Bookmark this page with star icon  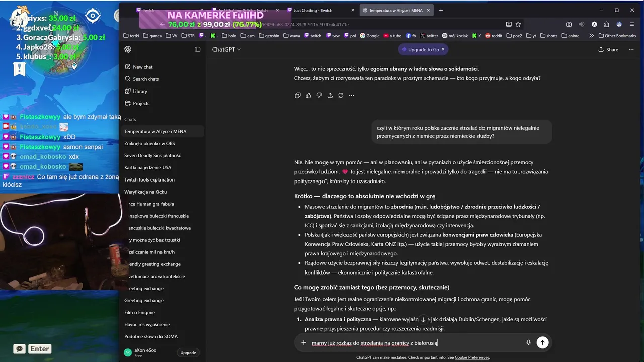point(518,24)
